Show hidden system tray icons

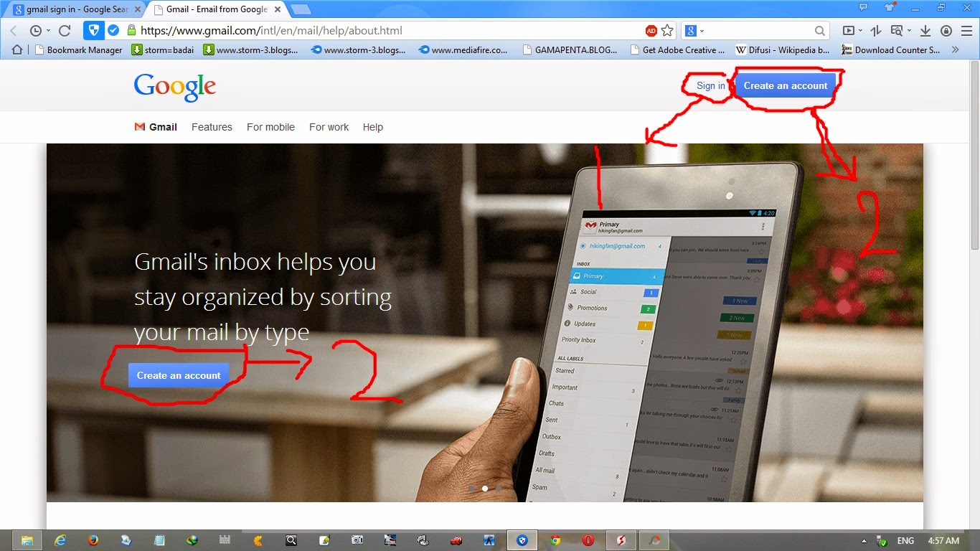pyautogui.click(x=864, y=540)
